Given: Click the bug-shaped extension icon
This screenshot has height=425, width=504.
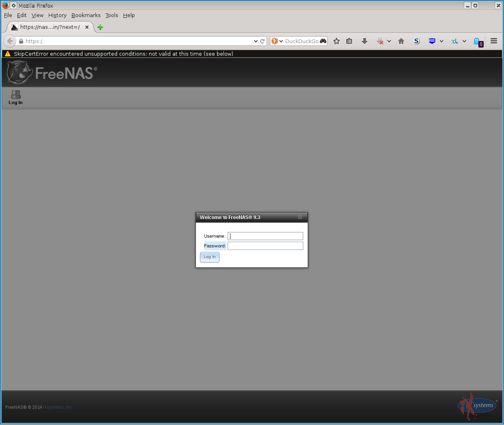Looking at the screenshot, I should tap(455, 41).
